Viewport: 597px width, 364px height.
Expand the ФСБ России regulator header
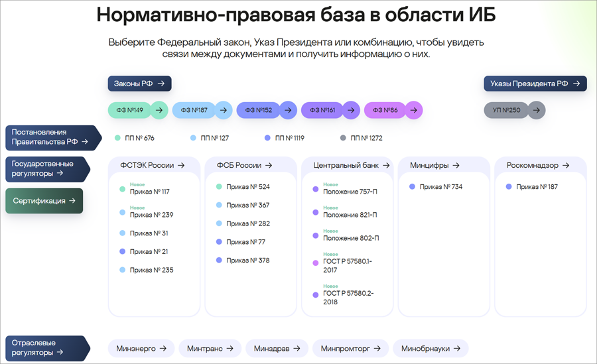(x=245, y=165)
